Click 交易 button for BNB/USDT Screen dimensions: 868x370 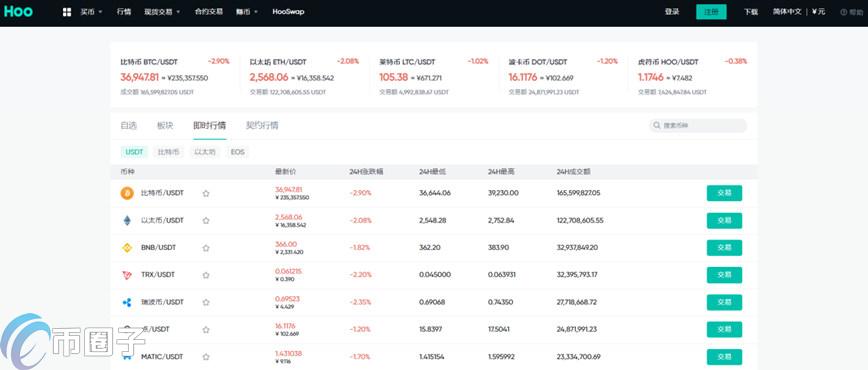point(724,248)
